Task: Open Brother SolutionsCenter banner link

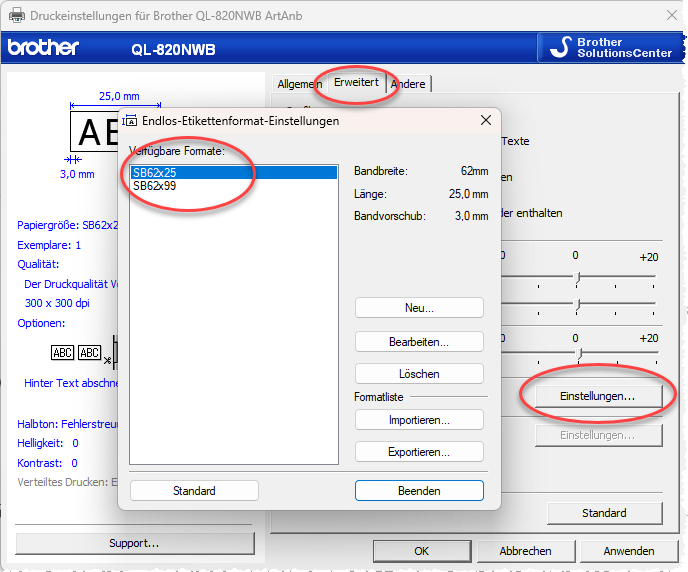Action: click(611, 47)
